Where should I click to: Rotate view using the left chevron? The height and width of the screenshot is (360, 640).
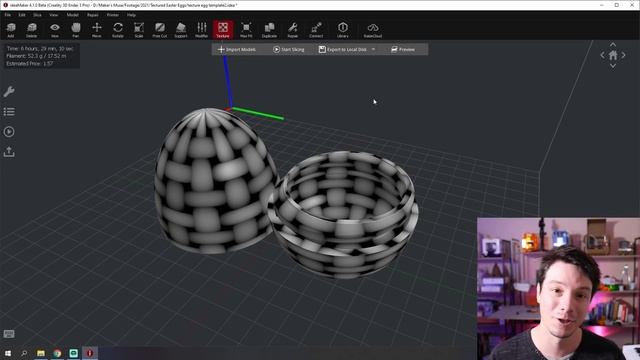(x=602, y=55)
